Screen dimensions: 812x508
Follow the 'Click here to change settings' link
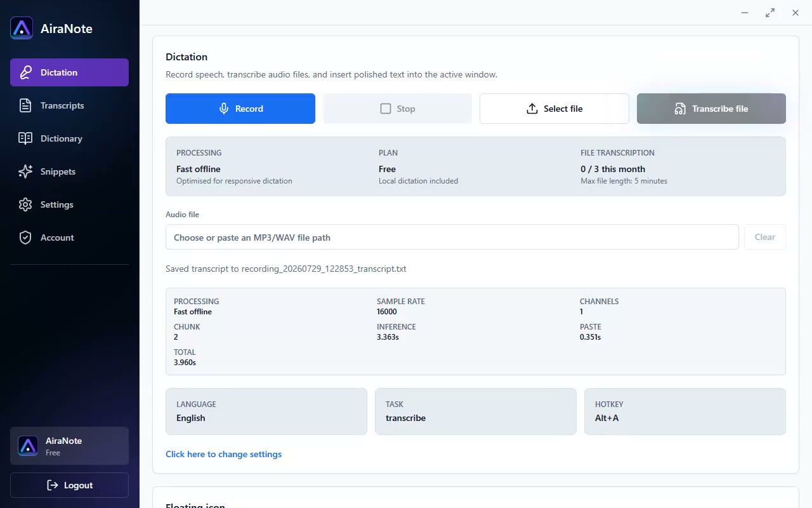(223, 454)
